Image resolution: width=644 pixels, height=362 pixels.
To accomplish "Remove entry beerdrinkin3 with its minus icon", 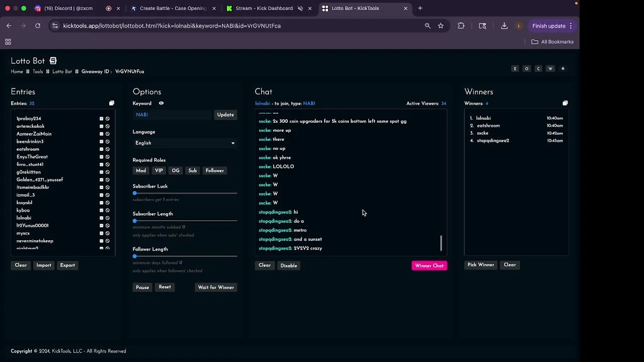I will pos(101,142).
